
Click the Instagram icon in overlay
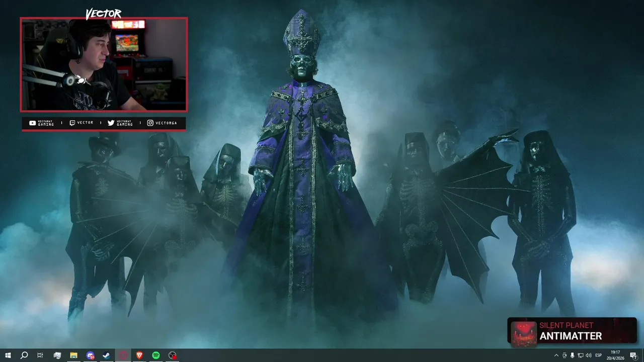[x=150, y=123]
